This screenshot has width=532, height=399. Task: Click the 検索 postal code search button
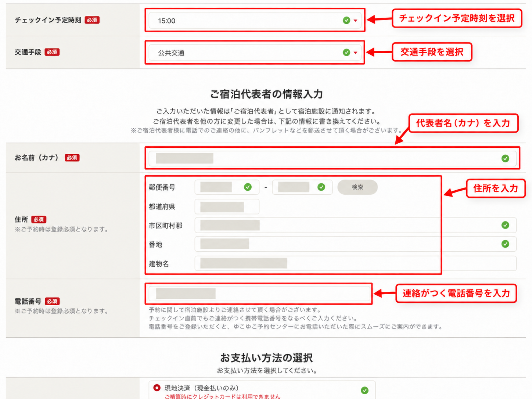tap(357, 187)
